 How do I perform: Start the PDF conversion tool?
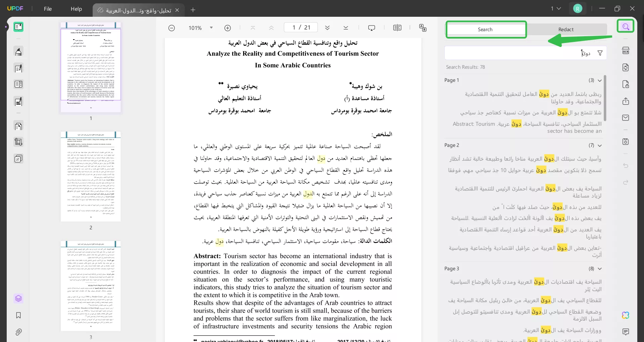626,67
